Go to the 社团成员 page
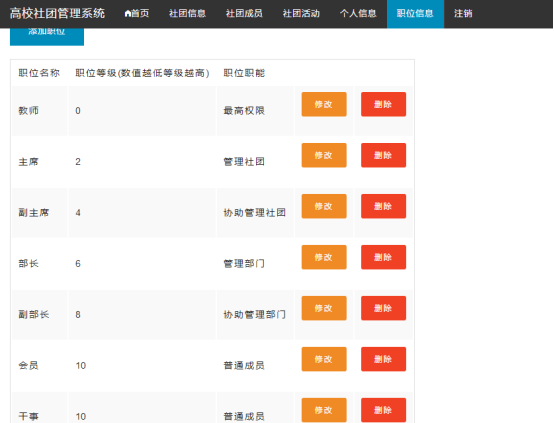The image size is (554, 423). click(x=244, y=14)
